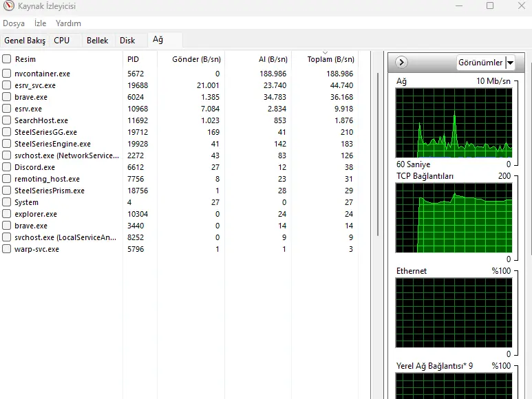Switch to the Genel Bakış tab
The height and width of the screenshot is (399, 532).
[x=25, y=41]
